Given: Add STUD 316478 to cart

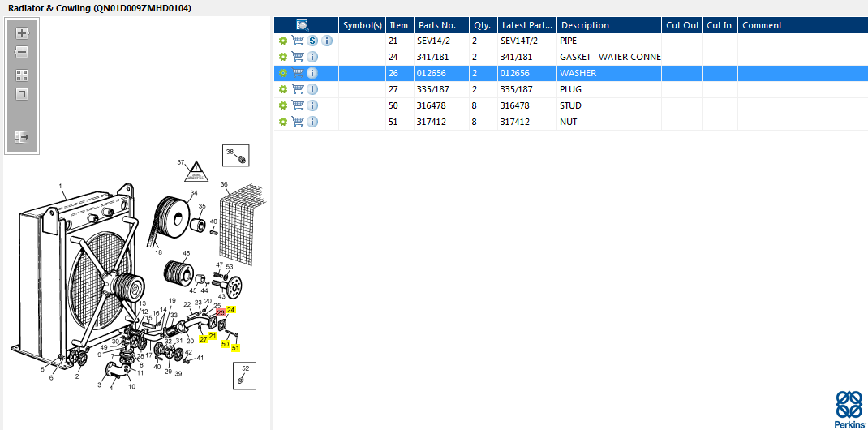Looking at the screenshot, I should pos(298,105).
